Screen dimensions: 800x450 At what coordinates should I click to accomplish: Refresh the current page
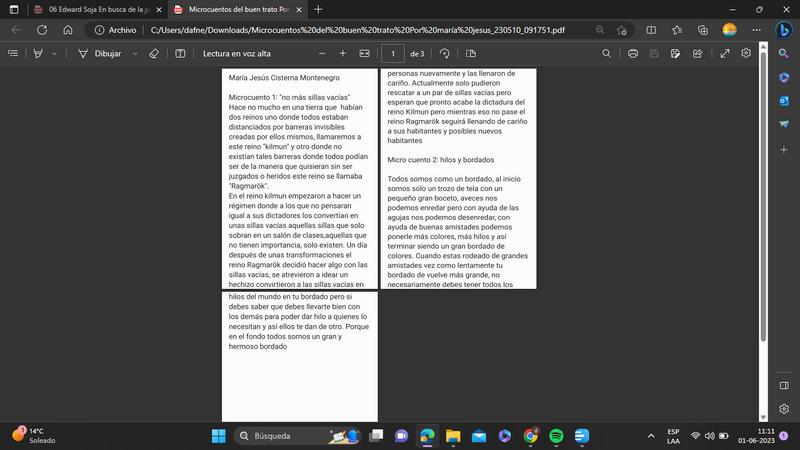(42, 30)
